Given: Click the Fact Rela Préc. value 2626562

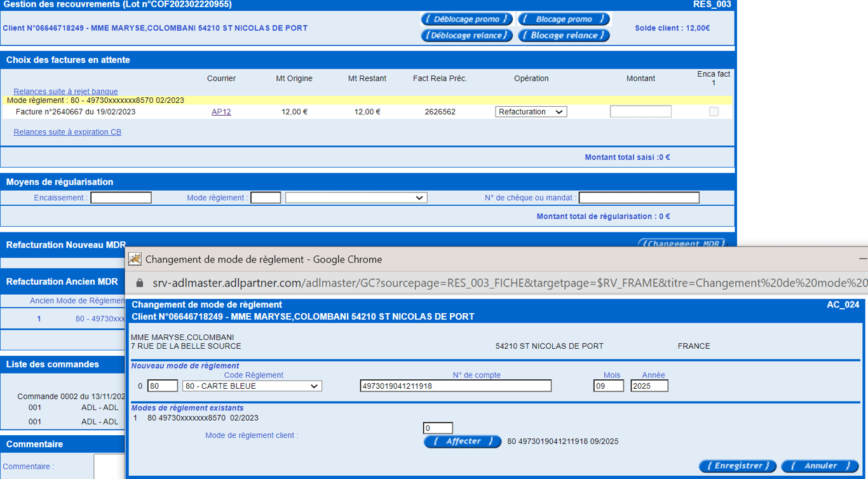Looking at the screenshot, I should pyautogui.click(x=440, y=112).
